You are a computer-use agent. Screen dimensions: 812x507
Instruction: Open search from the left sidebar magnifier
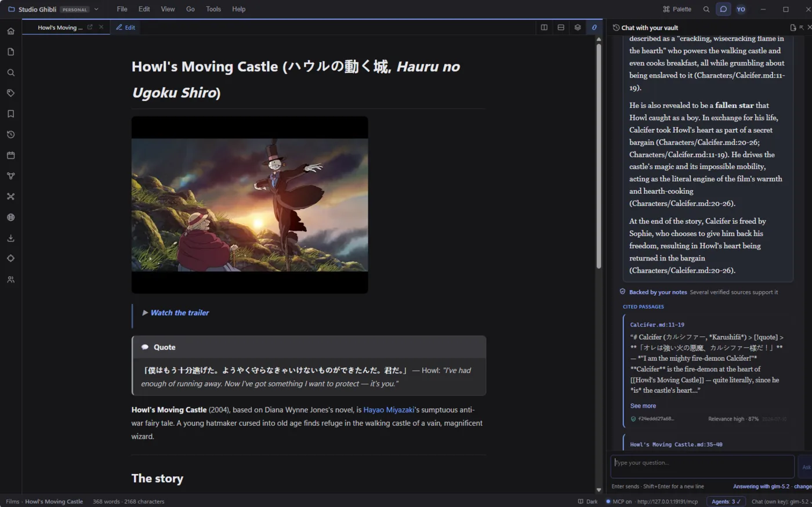click(10, 73)
